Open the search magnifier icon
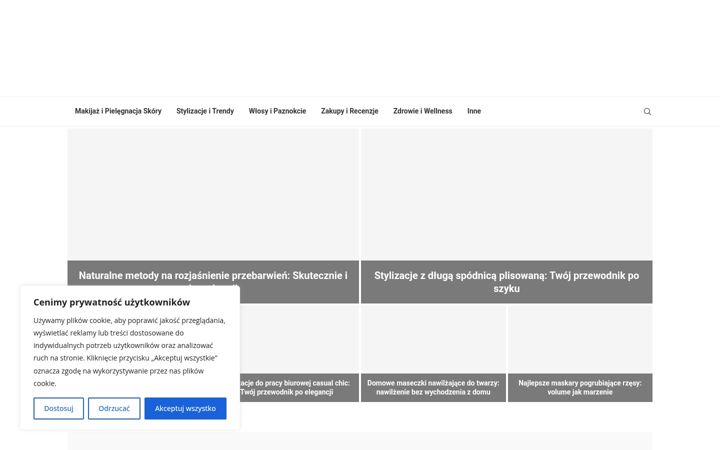Viewport: 720px width, 450px height. [x=647, y=112]
